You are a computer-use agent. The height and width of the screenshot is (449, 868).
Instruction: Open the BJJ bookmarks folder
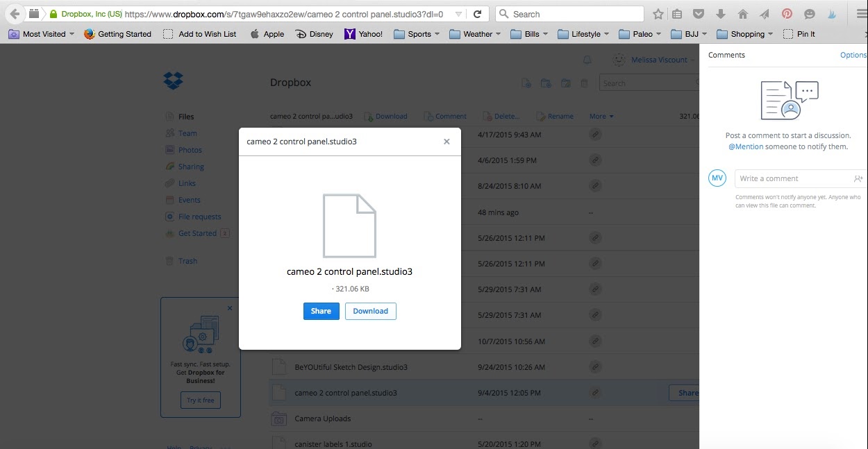pos(690,34)
